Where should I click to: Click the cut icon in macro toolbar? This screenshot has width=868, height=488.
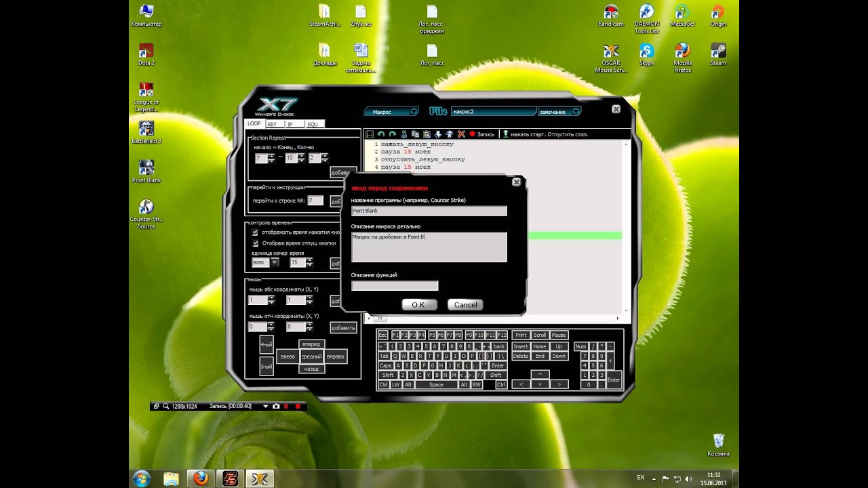[404, 134]
